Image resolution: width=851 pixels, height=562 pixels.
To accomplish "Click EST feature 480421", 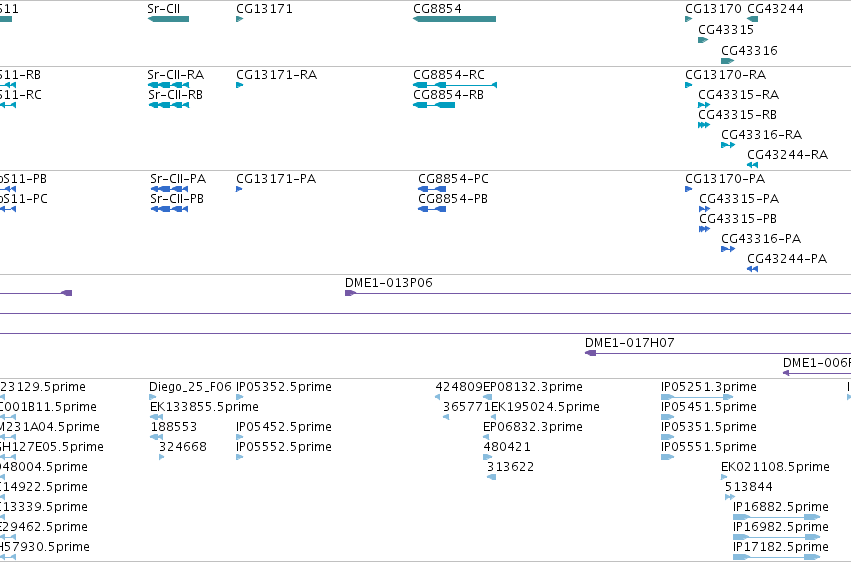I will tap(507, 447).
